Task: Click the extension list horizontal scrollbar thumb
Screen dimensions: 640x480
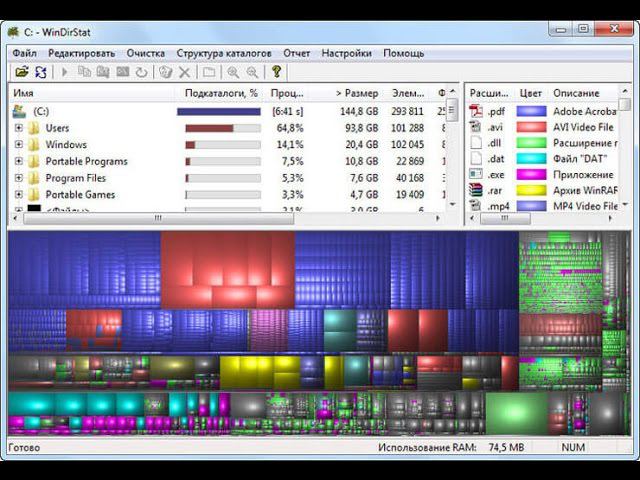Action: (505, 218)
